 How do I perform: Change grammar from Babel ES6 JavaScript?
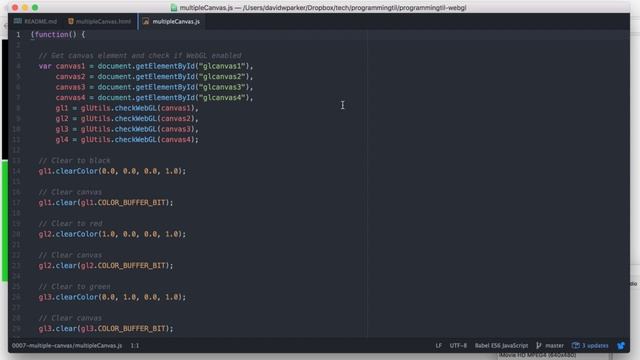point(501,345)
